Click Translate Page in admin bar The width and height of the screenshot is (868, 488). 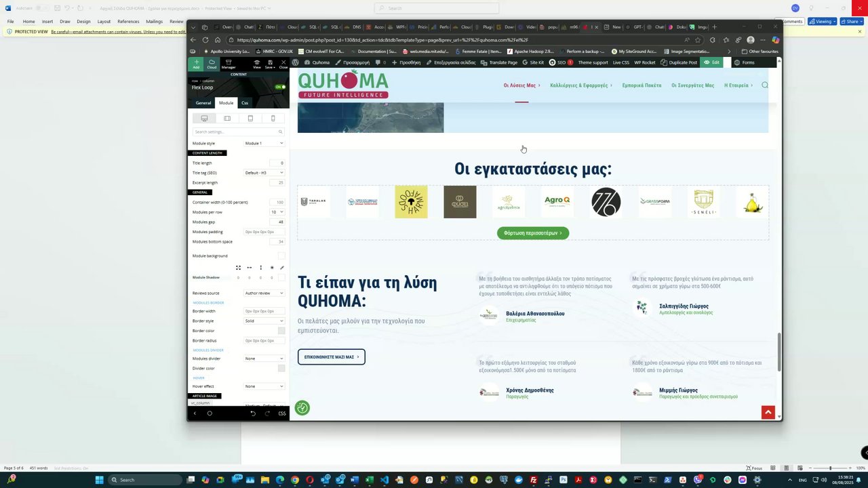click(x=499, y=62)
